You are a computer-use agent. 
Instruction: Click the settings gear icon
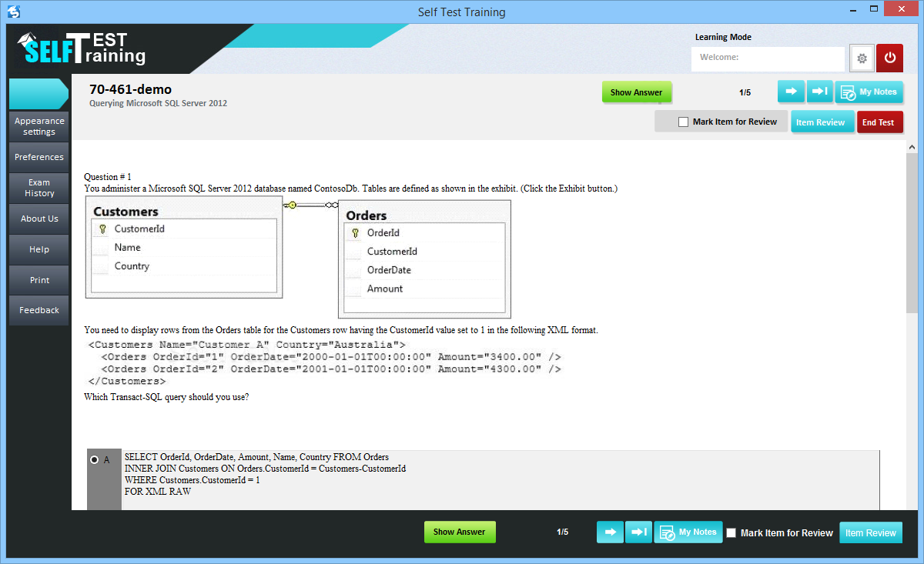862,58
